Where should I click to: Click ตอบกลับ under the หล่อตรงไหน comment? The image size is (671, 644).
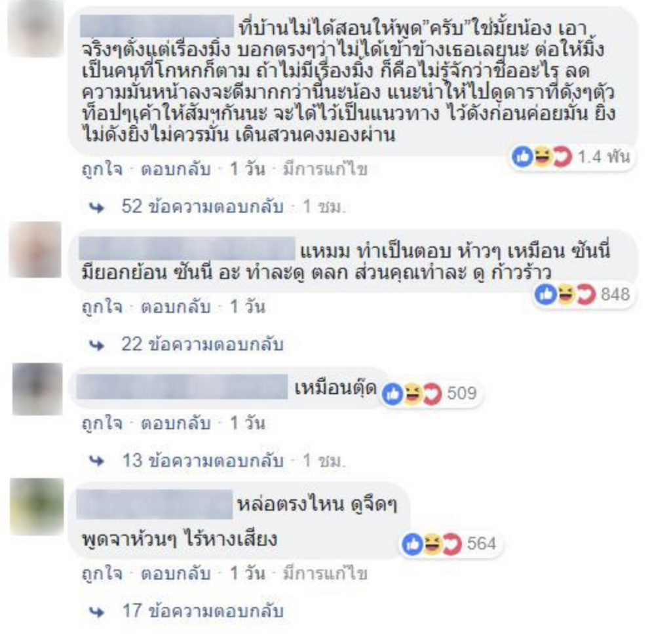pos(176,574)
